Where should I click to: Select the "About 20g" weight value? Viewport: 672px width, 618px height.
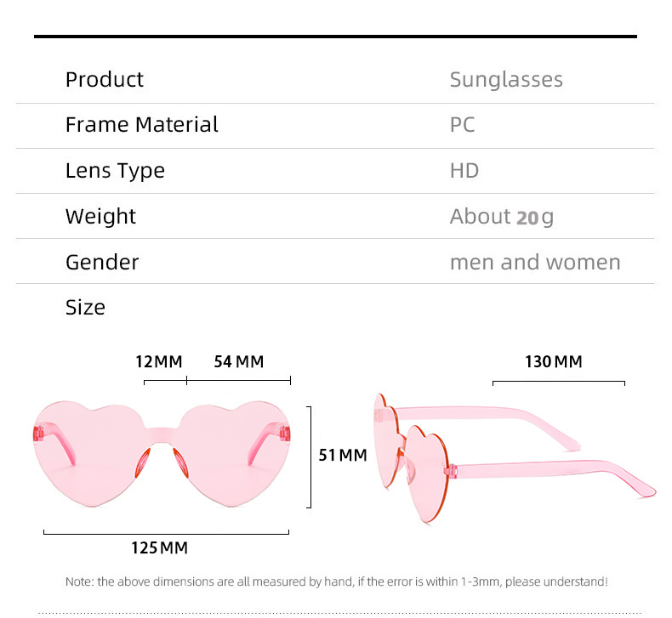501,217
